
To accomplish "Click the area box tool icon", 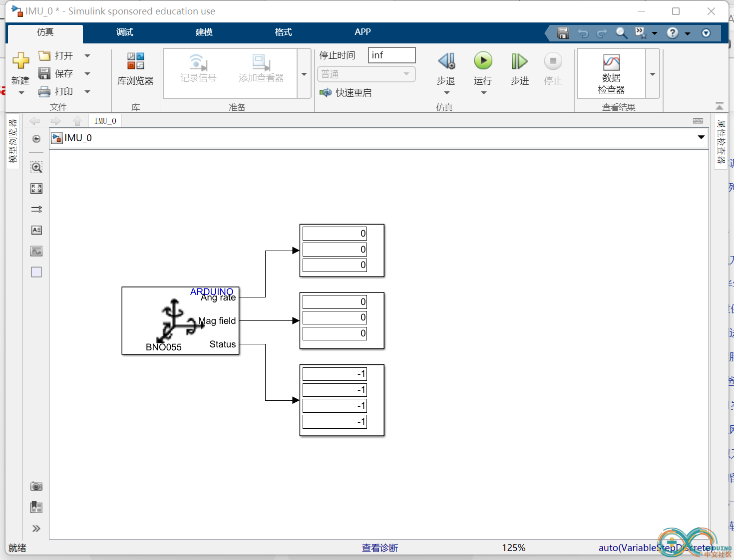I will [36, 272].
